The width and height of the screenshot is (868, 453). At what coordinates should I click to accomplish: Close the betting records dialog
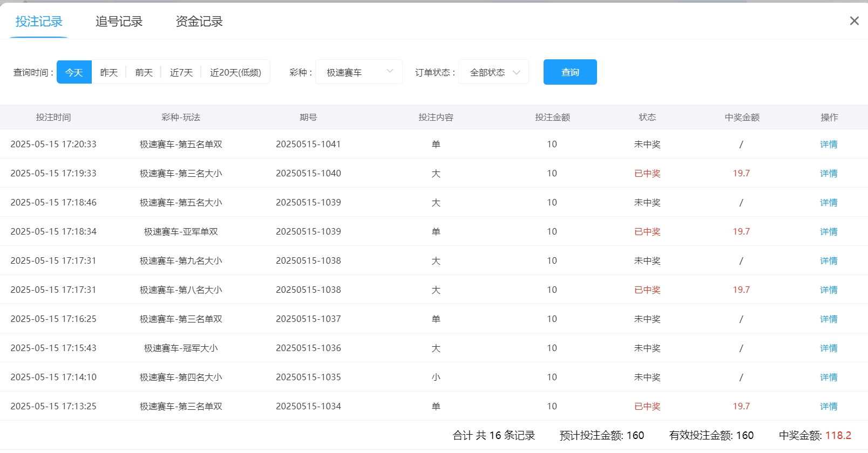point(854,21)
